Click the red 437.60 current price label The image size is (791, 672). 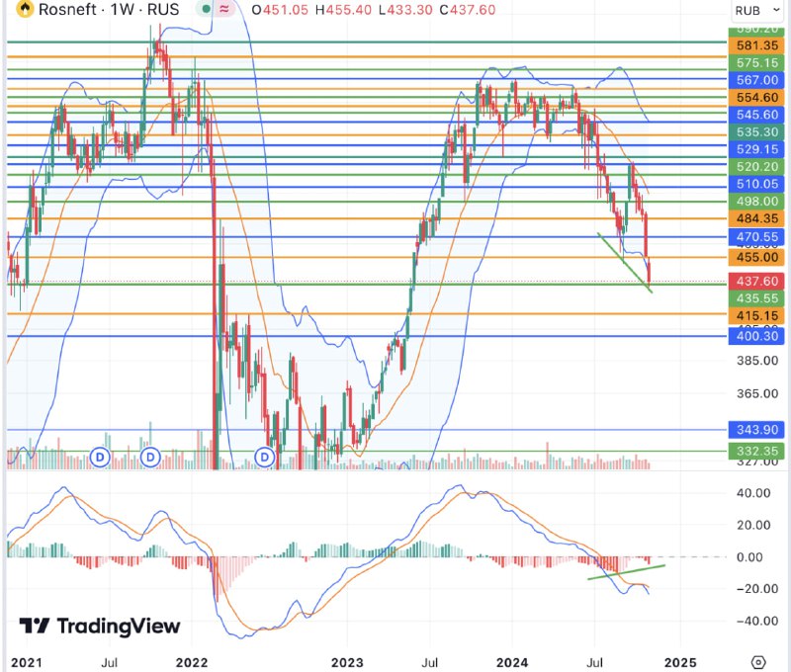click(756, 281)
